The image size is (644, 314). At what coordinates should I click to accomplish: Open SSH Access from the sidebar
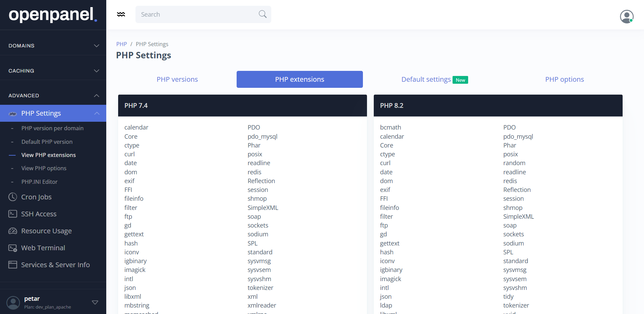[x=39, y=214]
